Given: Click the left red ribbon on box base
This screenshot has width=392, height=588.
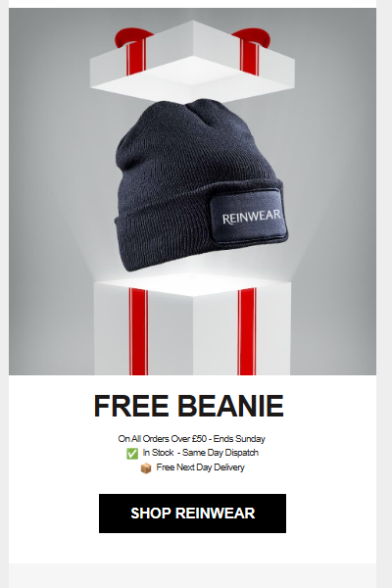Looking at the screenshot, I should (x=138, y=331).
